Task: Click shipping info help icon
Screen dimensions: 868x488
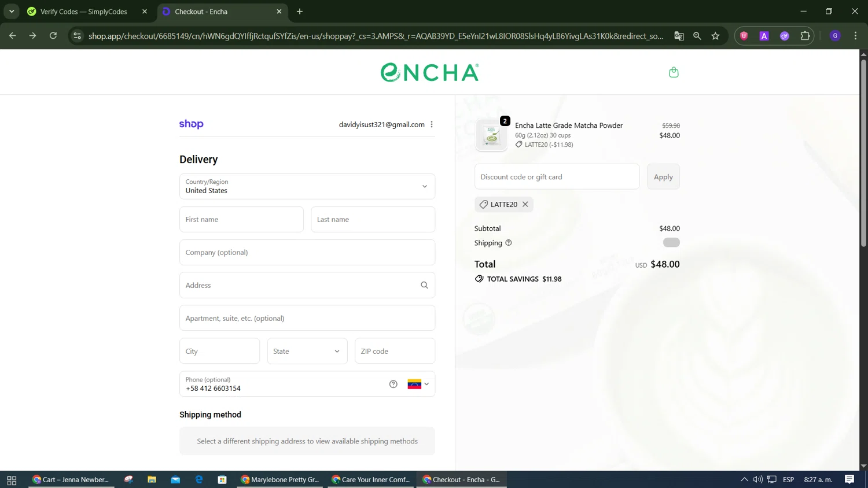Action: tap(509, 243)
